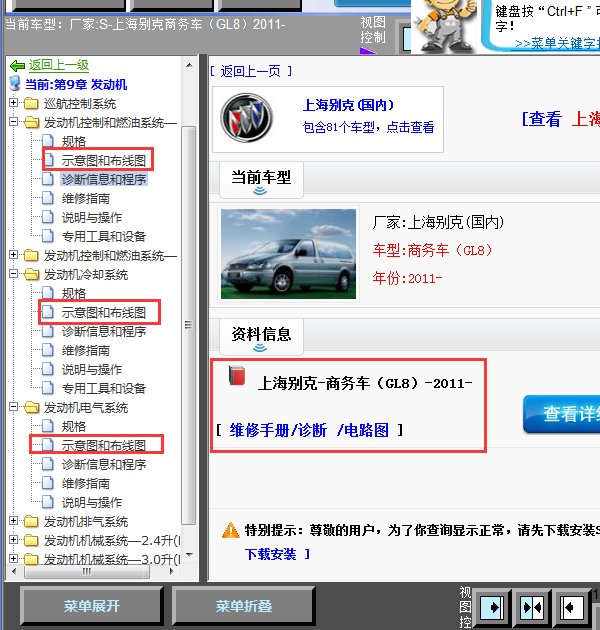Select 说明与操作 under 发动机电气系统
The image size is (600, 630).
92,502
